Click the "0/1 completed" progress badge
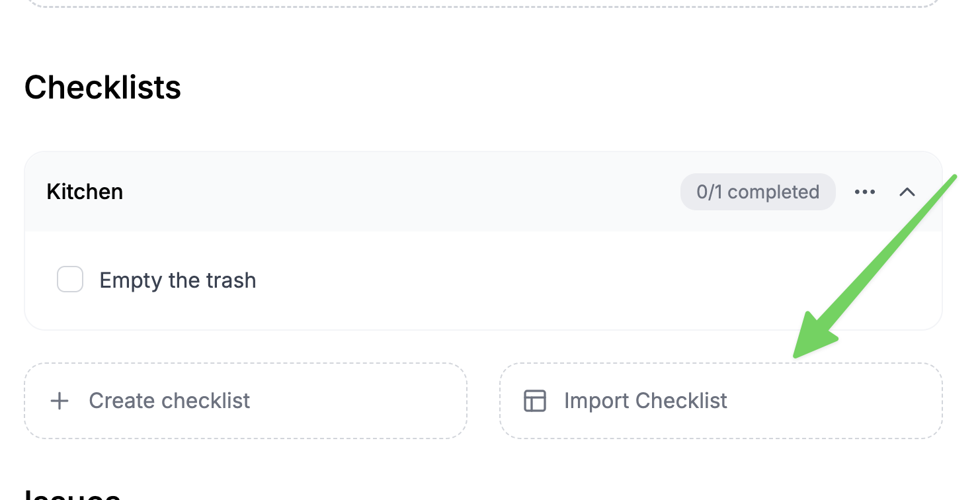Screen dimensions: 980x500 (x=757, y=192)
